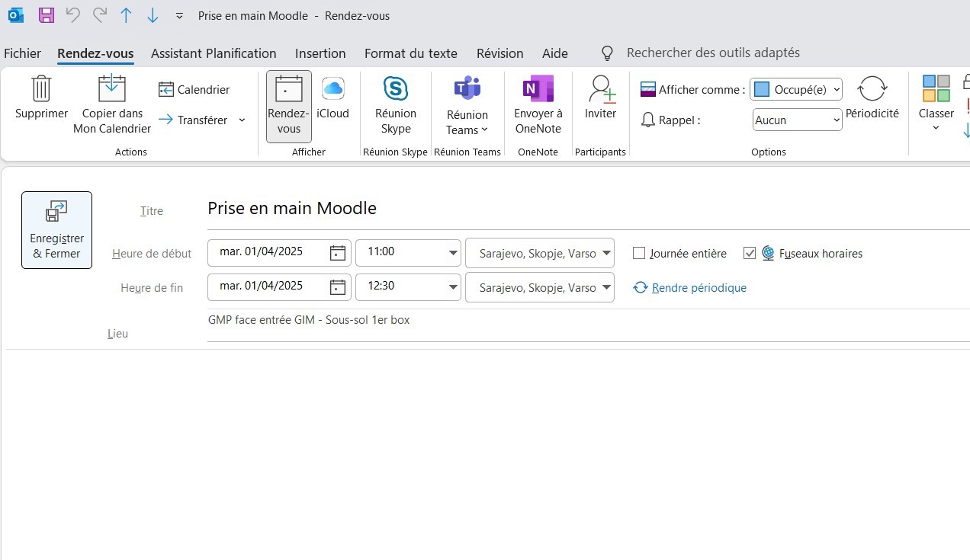970x560 pixels.
Task: Select the Rendez-vous view button
Action: (289, 107)
